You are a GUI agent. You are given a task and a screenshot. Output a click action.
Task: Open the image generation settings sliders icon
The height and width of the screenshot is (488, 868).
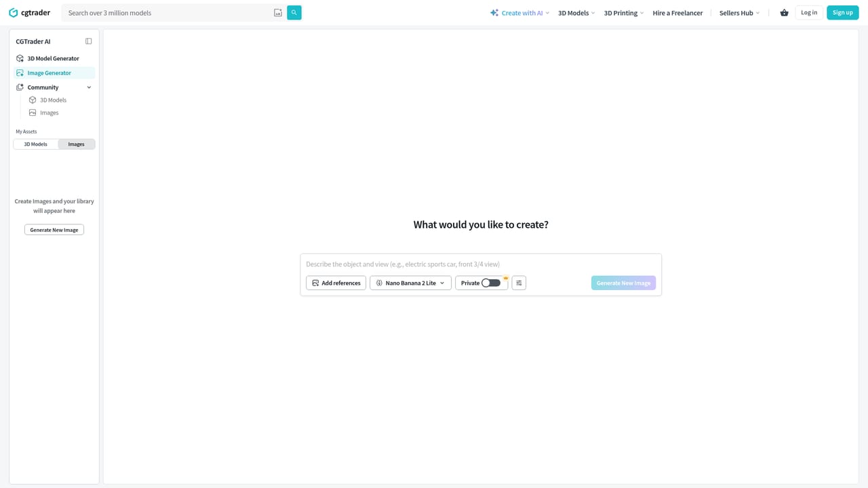click(x=519, y=283)
